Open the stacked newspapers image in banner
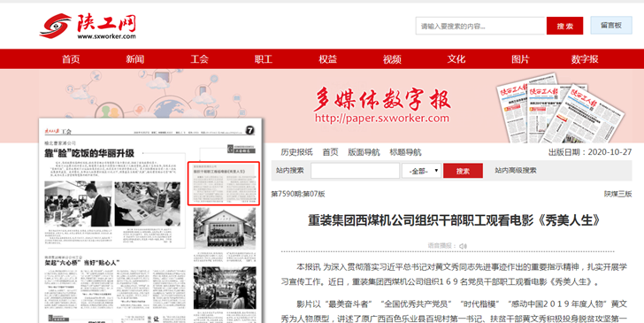The height and width of the screenshot is (323, 644). tap(559, 109)
